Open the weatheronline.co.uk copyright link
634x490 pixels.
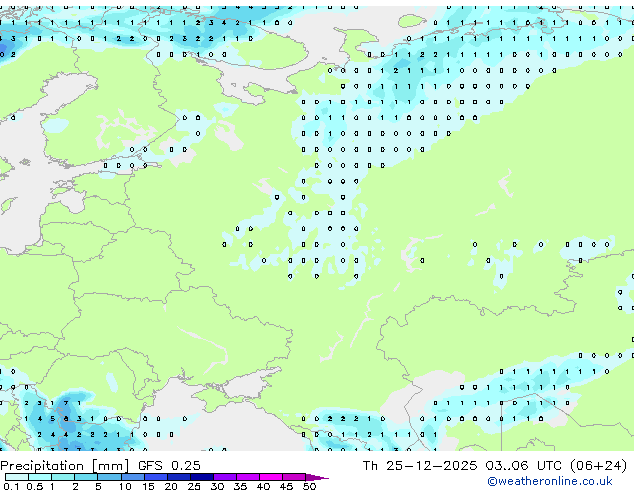pyautogui.click(x=549, y=481)
